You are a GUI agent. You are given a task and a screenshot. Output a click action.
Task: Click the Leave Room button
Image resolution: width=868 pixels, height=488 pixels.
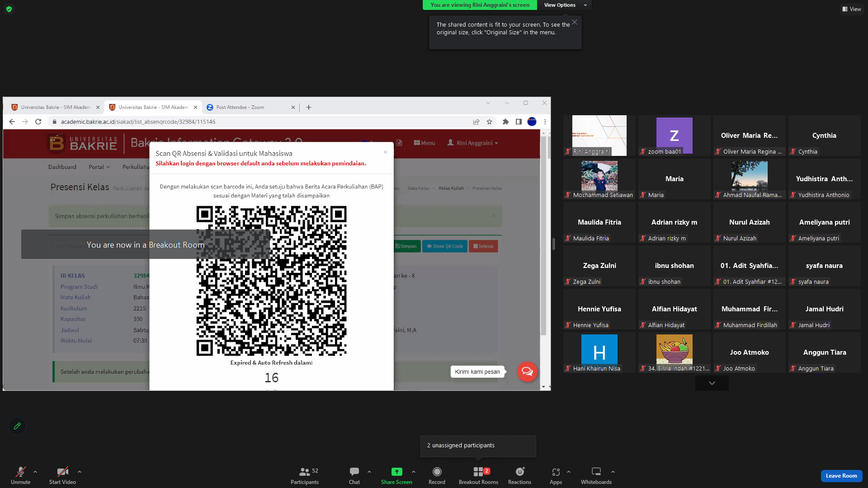(841, 476)
